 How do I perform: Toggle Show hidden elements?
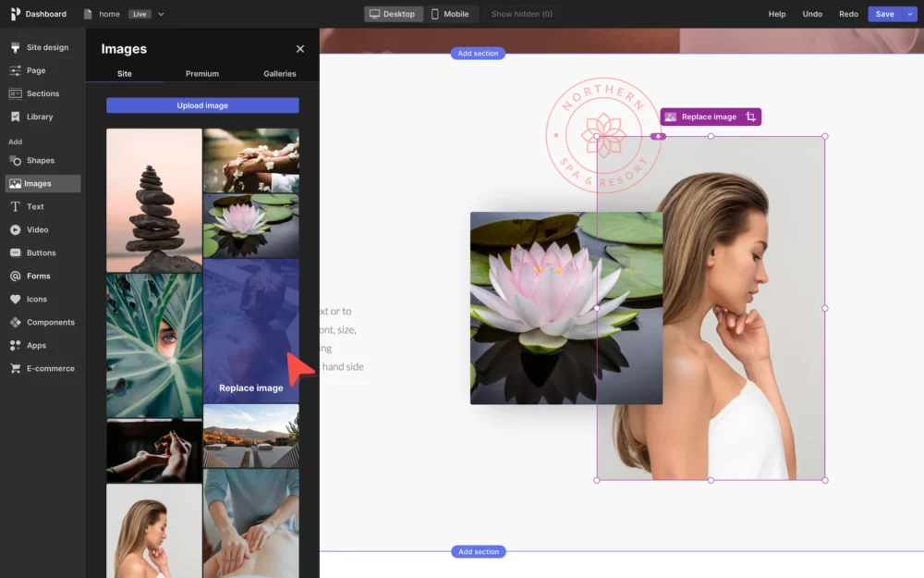pos(521,14)
